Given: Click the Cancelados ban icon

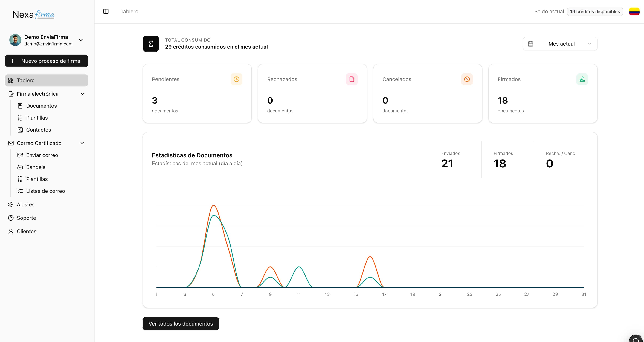Looking at the screenshot, I should click(467, 79).
